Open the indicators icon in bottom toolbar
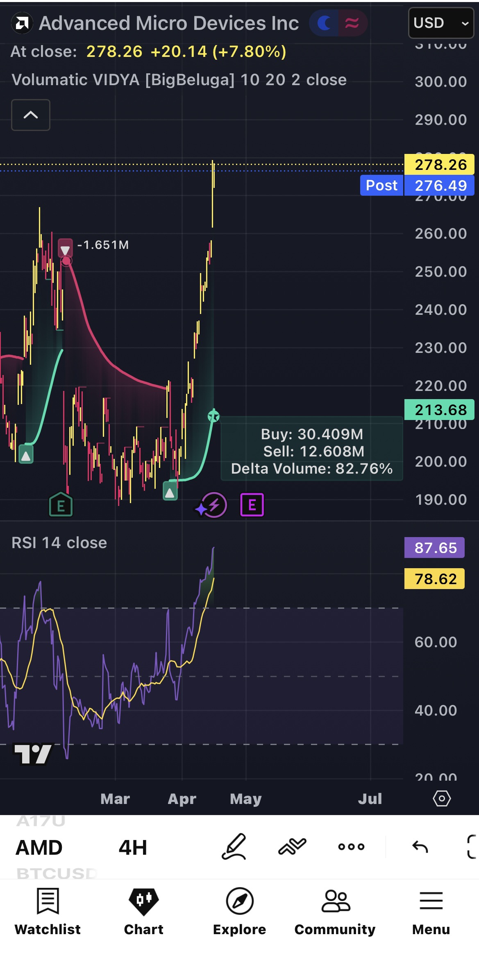This screenshot has width=479, height=980. (292, 847)
